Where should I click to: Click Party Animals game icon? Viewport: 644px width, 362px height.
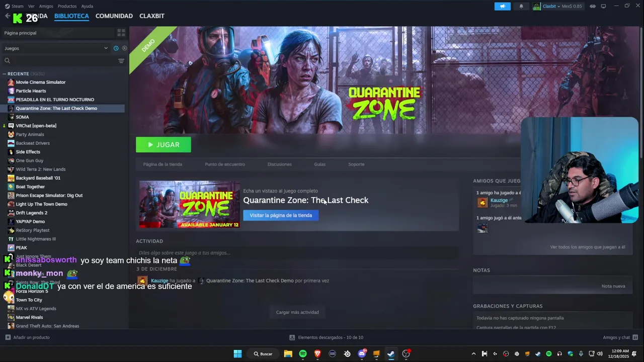[x=11, y=135]
